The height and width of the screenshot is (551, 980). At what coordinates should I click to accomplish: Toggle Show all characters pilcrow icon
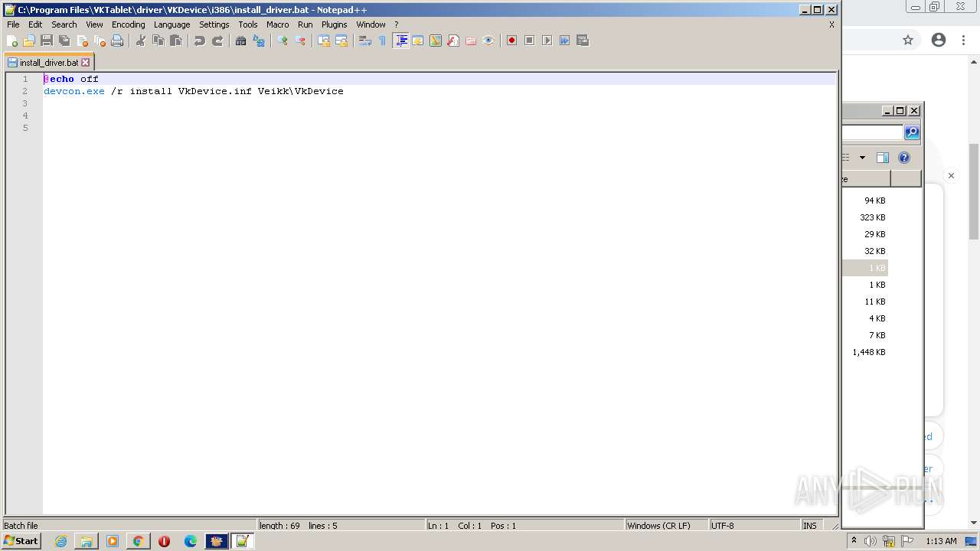point(383,41)
